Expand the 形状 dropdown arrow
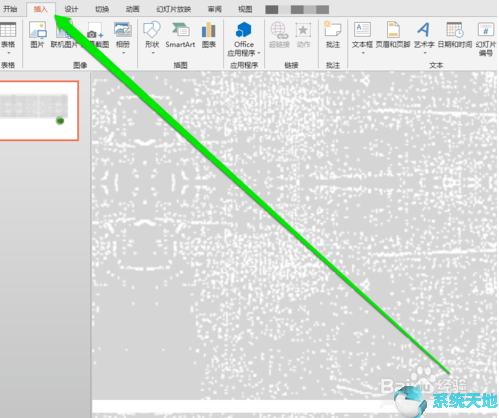This screenshot has height=418, width=499. 153,53
